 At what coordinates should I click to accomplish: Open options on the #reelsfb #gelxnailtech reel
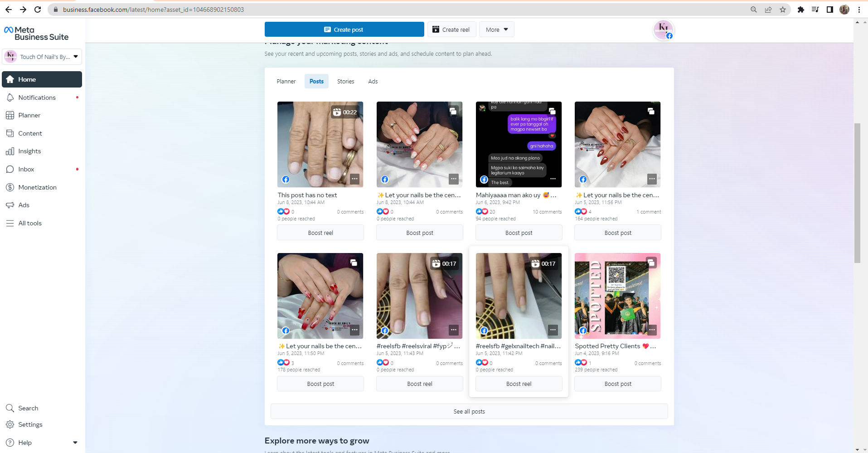click(553, 330)
